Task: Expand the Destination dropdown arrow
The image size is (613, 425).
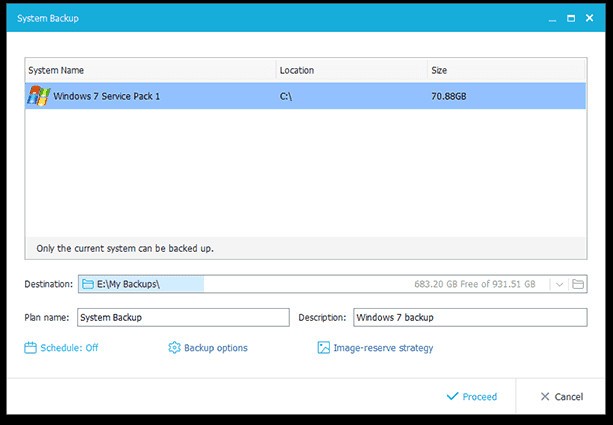Action: (559, 284)
